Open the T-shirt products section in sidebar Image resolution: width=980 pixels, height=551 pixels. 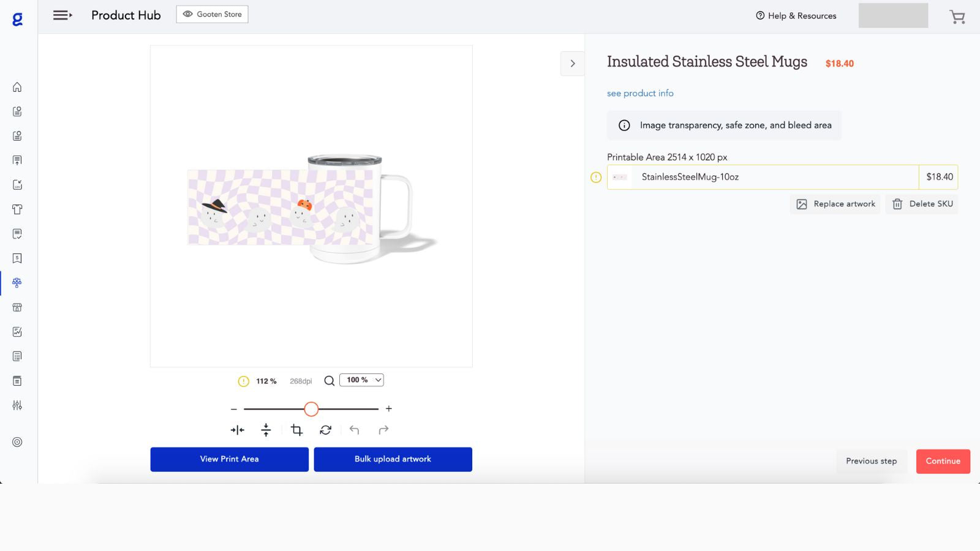(17, 209)
